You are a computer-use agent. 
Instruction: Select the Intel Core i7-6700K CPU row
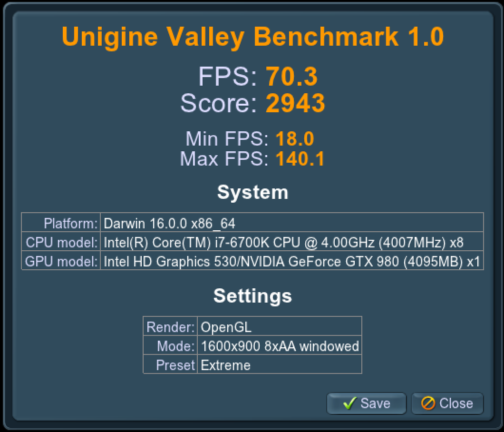(252, 242)
